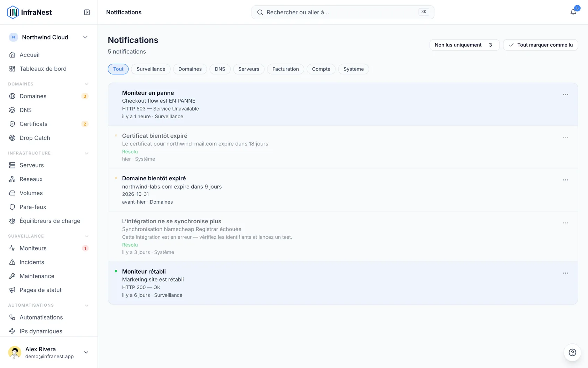Open the notifications bell icon

[573, 12]
